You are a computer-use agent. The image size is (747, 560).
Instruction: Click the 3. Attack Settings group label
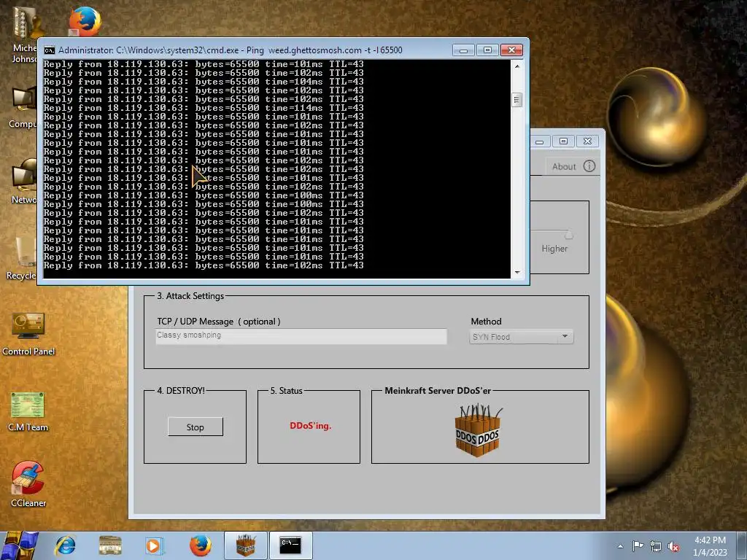coord(190,296)
